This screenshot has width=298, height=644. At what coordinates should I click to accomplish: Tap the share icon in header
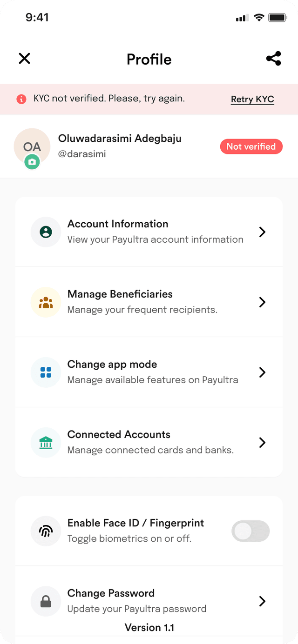(273, 59)
